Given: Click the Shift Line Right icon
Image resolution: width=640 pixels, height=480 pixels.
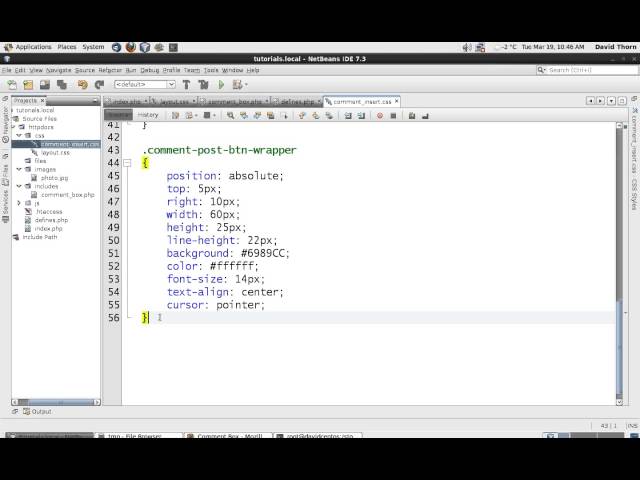Looking at the screenshot, I should click(361, 116).
